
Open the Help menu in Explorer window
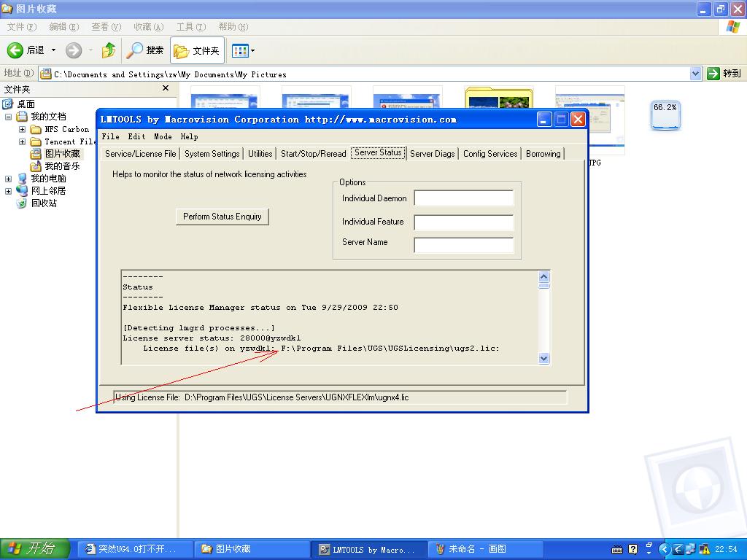point(233,27)
